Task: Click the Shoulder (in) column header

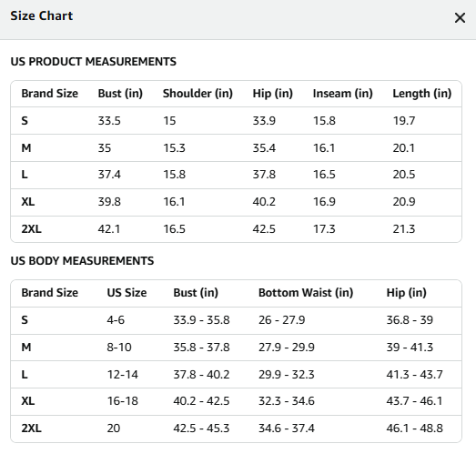Action: tap(197, 94)
